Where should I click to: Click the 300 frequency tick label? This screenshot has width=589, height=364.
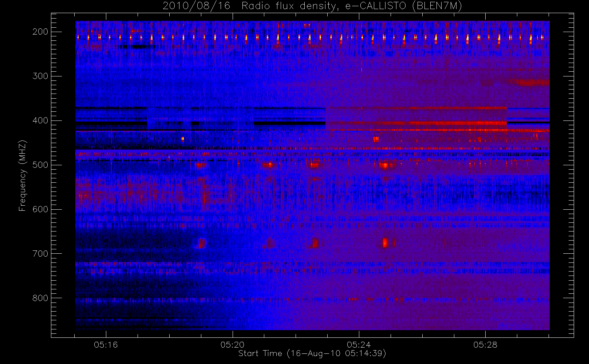tap(40, 76)
